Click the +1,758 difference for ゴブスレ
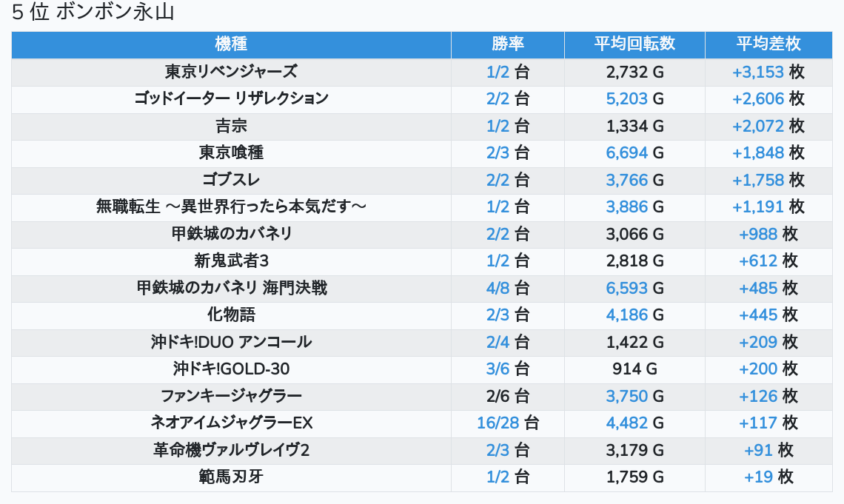Image resolution: width=844 pixels, height=504 pixels. [x=757, y=180]
